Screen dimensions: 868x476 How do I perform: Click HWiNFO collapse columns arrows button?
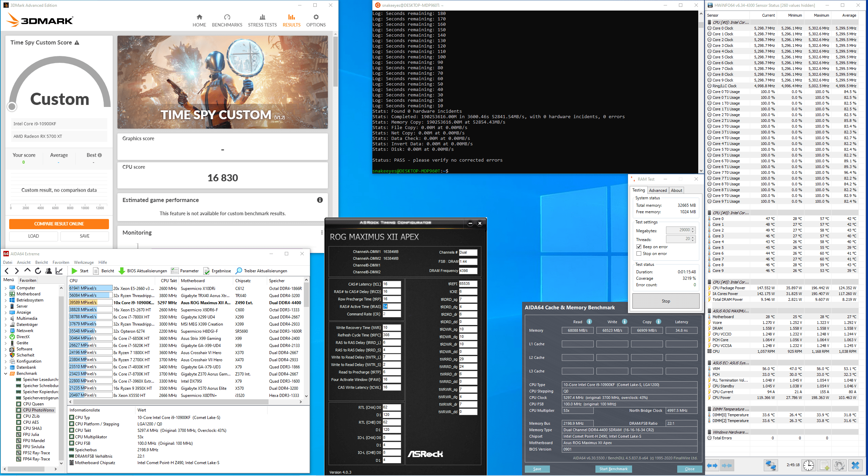pos(726,465)
